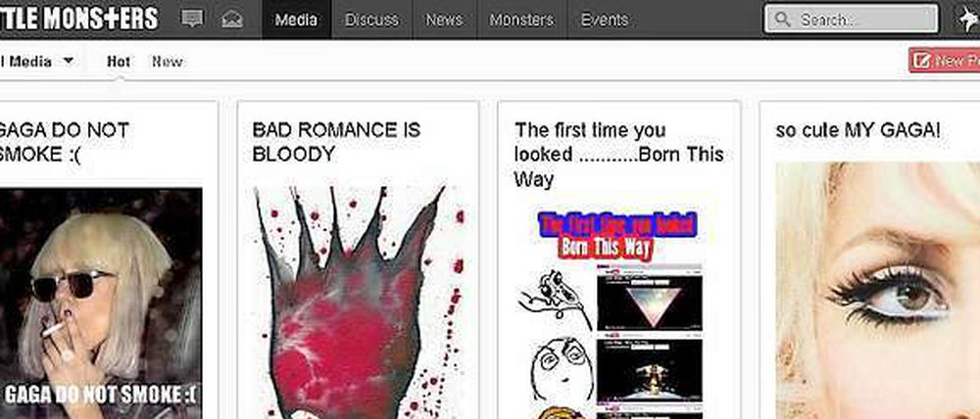Screen dimensions: 980x419
Task: Switch feed sorting to New
Action: point(168,62)
